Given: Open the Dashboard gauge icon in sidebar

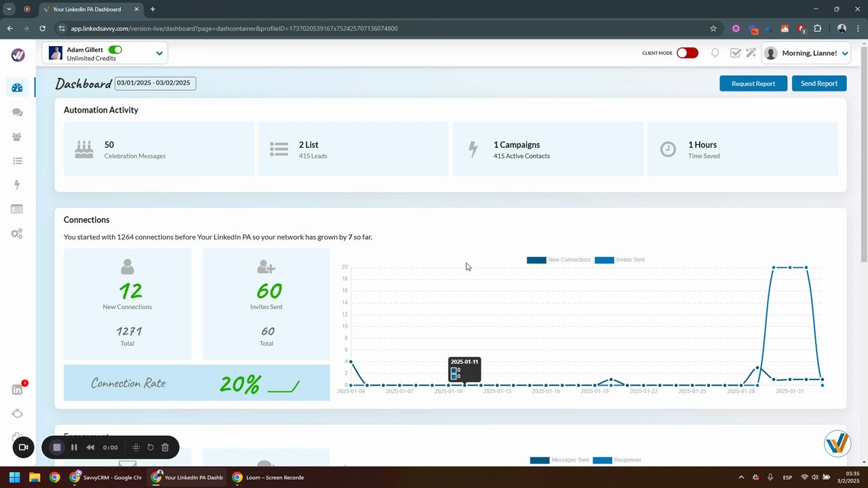Looking at the screenshot, I should point(18,87).
